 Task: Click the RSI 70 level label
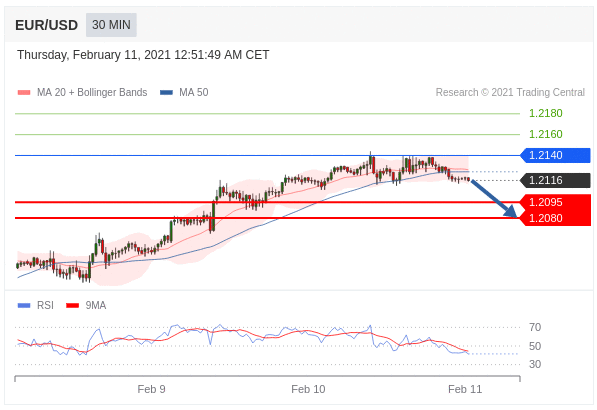pos(535,327)
